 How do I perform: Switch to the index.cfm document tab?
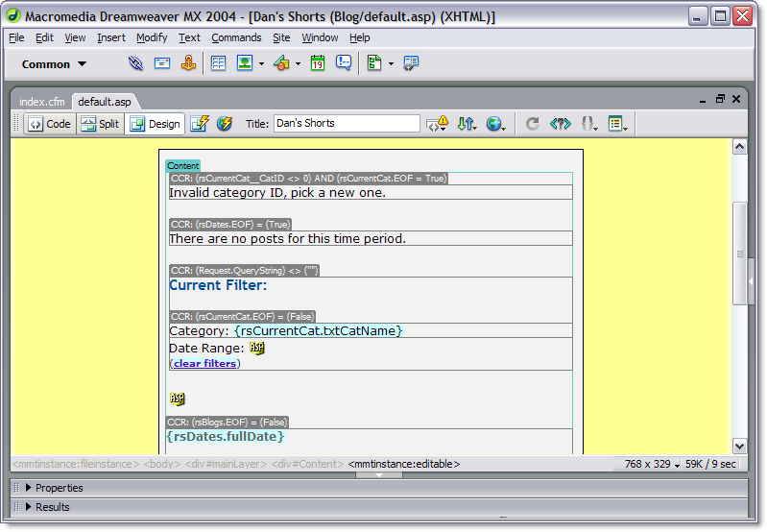pyautogui.click(x=40, y=102)
